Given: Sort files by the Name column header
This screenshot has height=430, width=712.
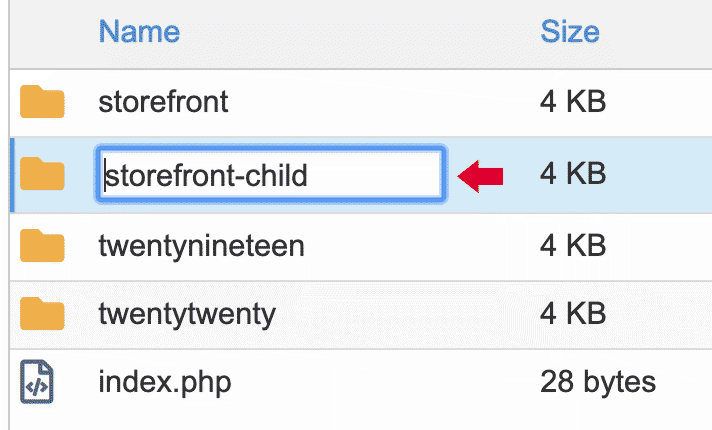Looking at the screenshot, I should click(x=139, y=32).
